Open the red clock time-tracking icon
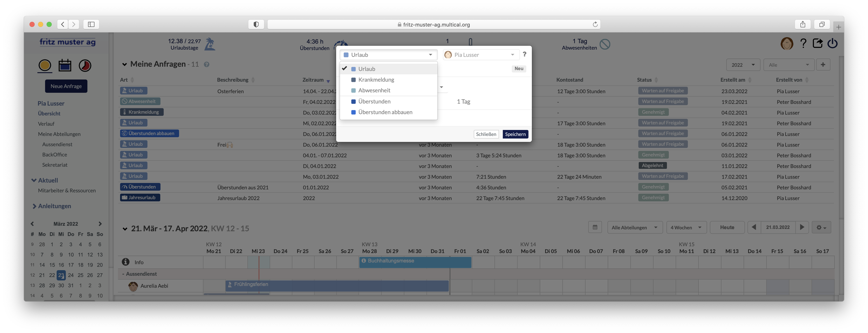The image size is (868, 333). [x=85, y=65]
